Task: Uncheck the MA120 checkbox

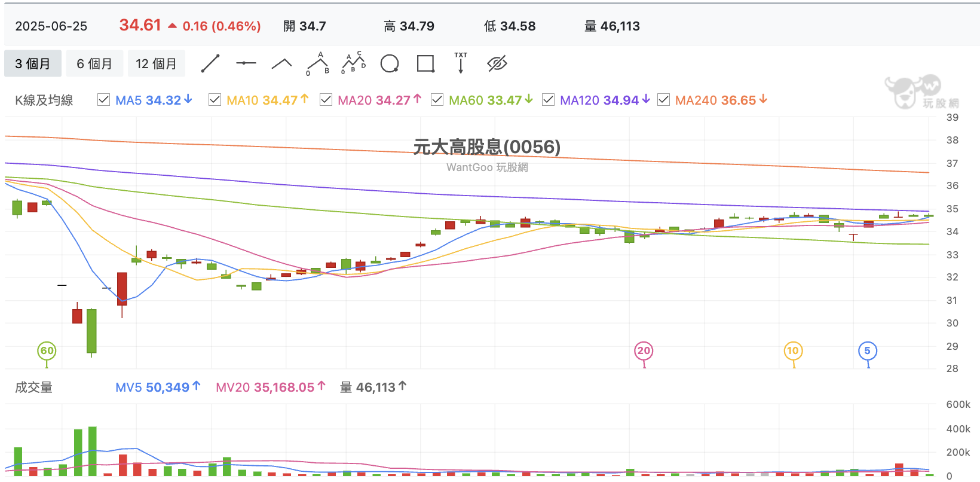Action: 548,100
